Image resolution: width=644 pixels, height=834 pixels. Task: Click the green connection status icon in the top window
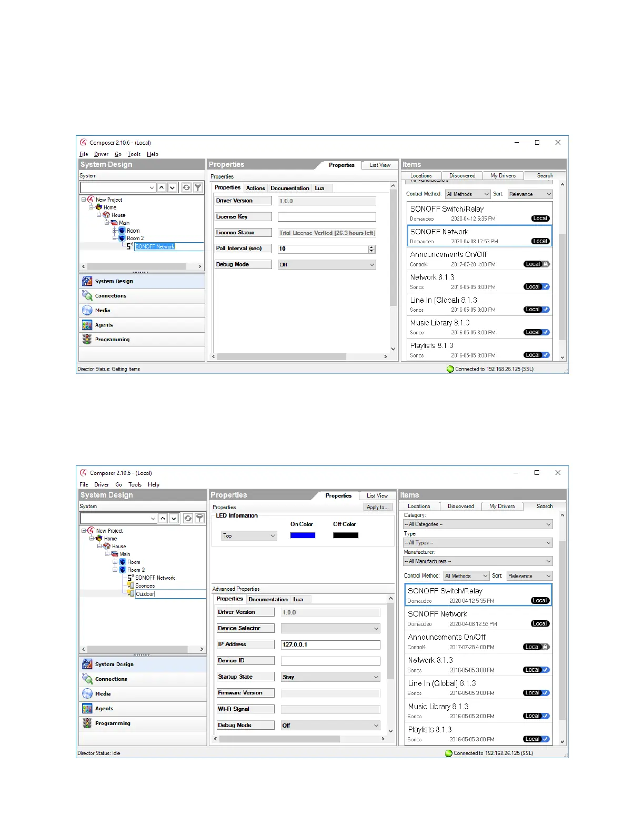click(x=450, y=369)
